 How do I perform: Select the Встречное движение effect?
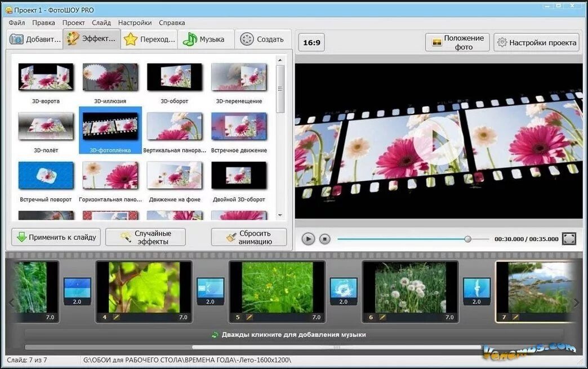[x=239, y=132]
